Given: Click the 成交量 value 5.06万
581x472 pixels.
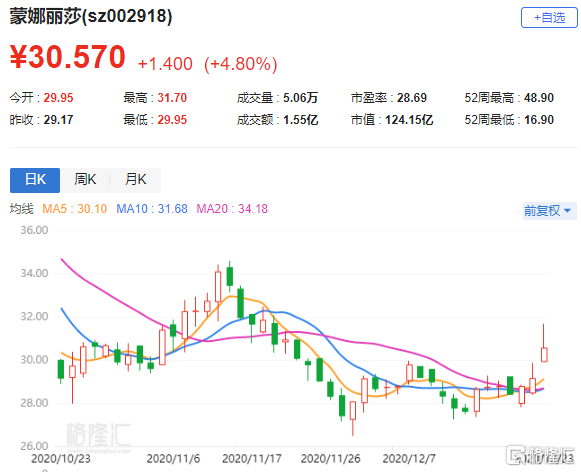Looking at the screenshot, I should 301,98.
